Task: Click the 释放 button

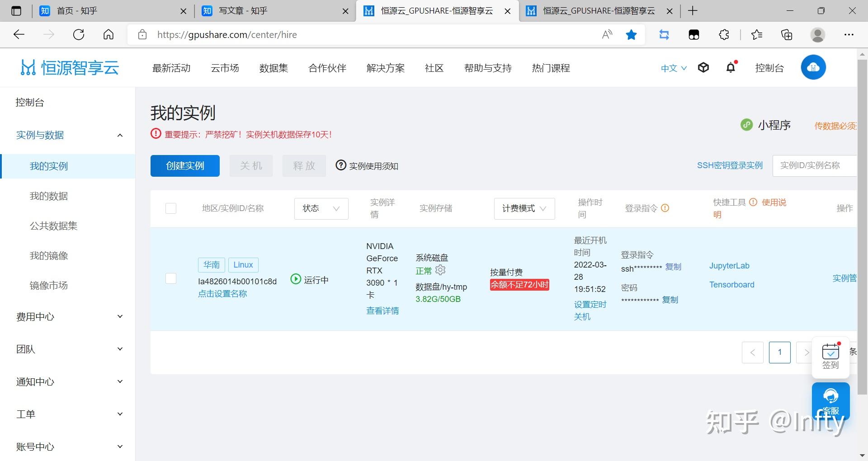Action: (304, 166)
